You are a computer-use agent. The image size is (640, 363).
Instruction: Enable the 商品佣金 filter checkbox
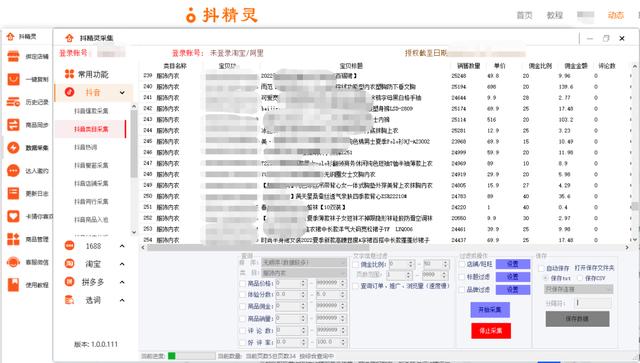242,306
